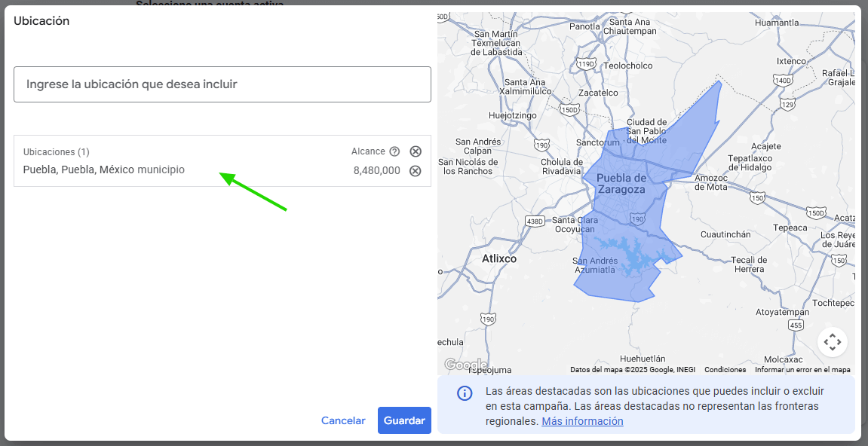
Task: Click the 455 highway shield on the map
Action: click(795, 325)
